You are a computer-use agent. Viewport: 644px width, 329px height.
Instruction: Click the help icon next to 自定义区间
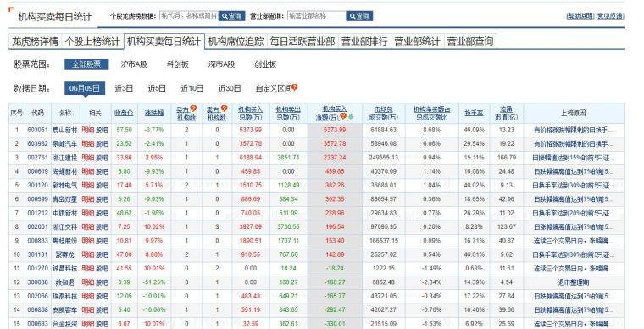pyautogui.click(x=294, y=87)
